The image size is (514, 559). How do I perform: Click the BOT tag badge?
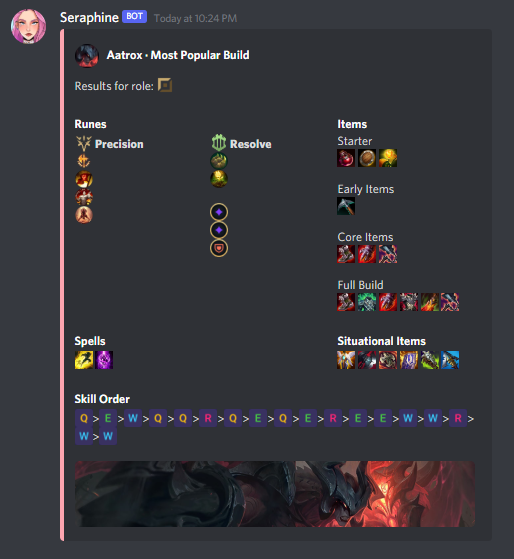(134, 16)
